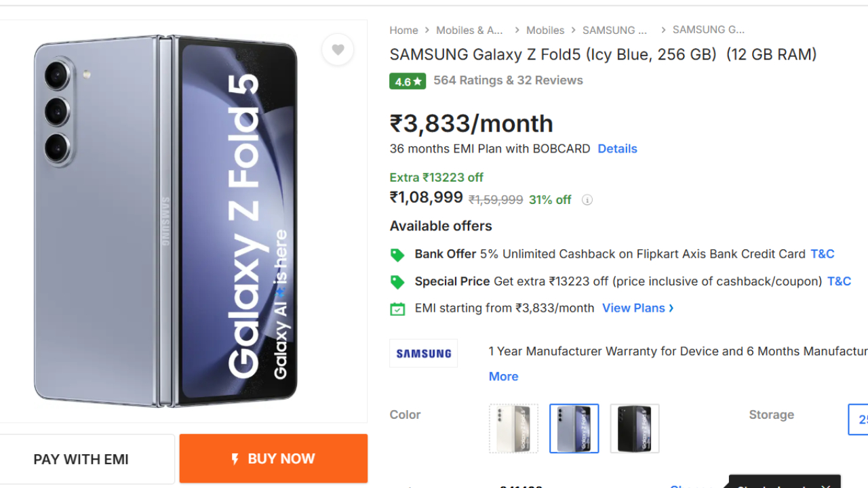The image size is (868, 488).
Task: Select the Cream color variant
Action: 513,428
